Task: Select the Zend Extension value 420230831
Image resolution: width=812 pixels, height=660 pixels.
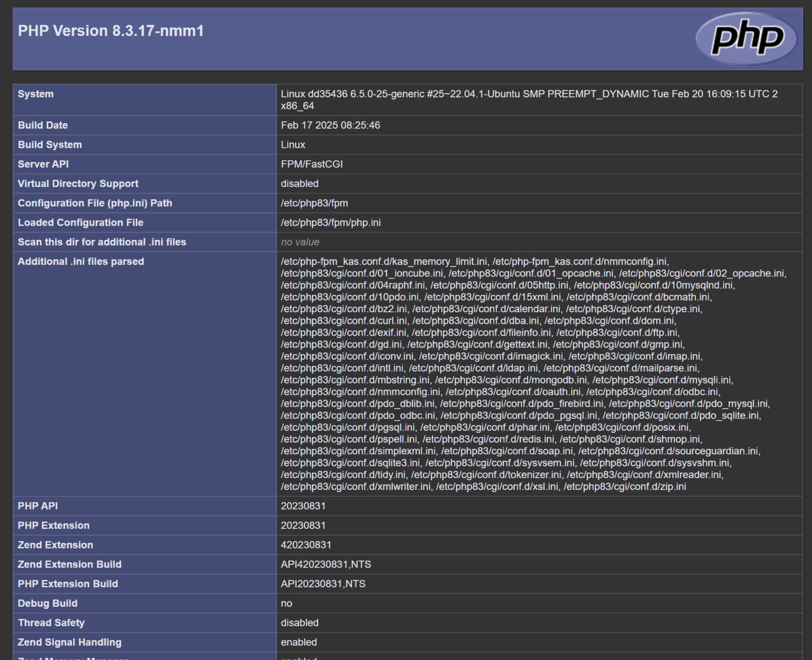Action: (306, 545)
